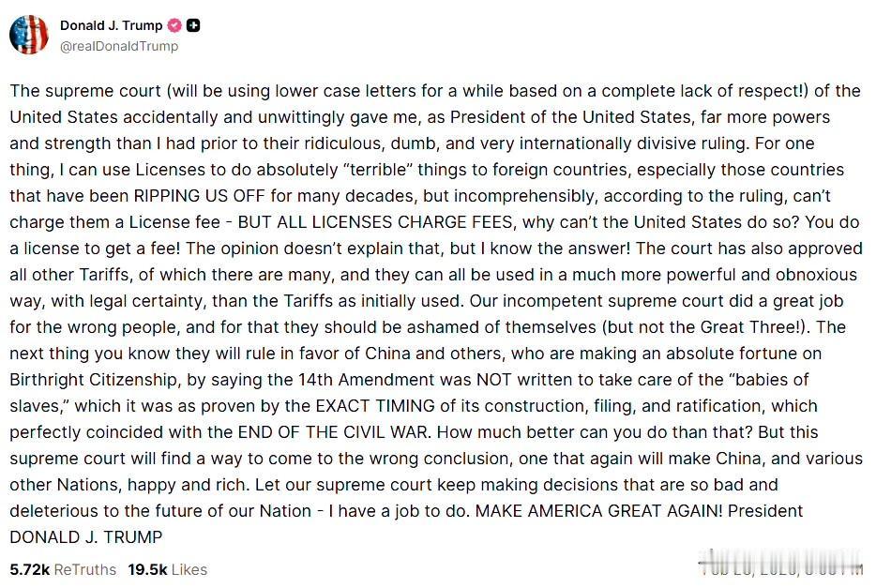The image size is (876, 588).
Task: Click the Likes label text
Action: point(189,569)
